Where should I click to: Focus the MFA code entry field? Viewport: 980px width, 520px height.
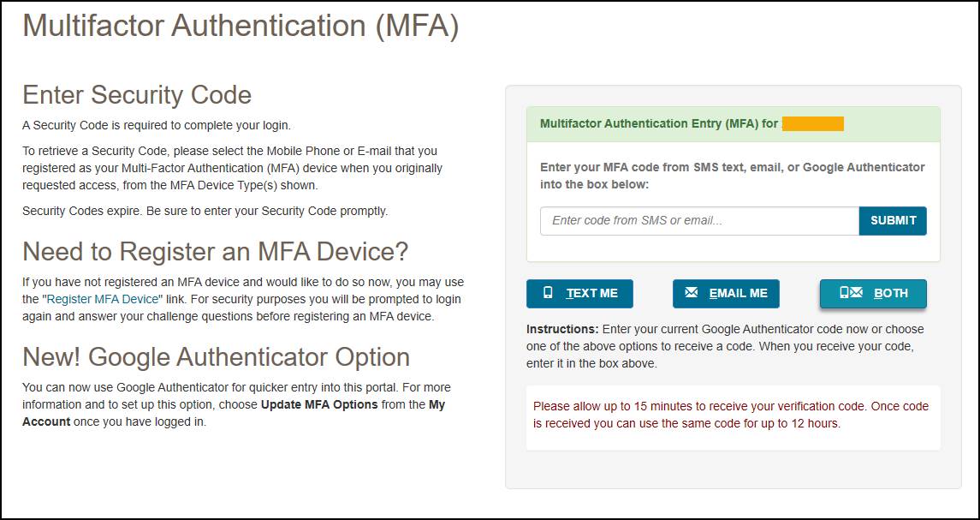[699, 221]
